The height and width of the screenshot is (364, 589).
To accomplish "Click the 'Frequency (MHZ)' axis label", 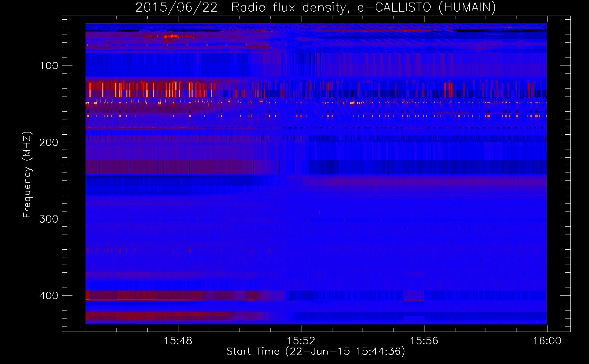I will [x=27, y=175].
